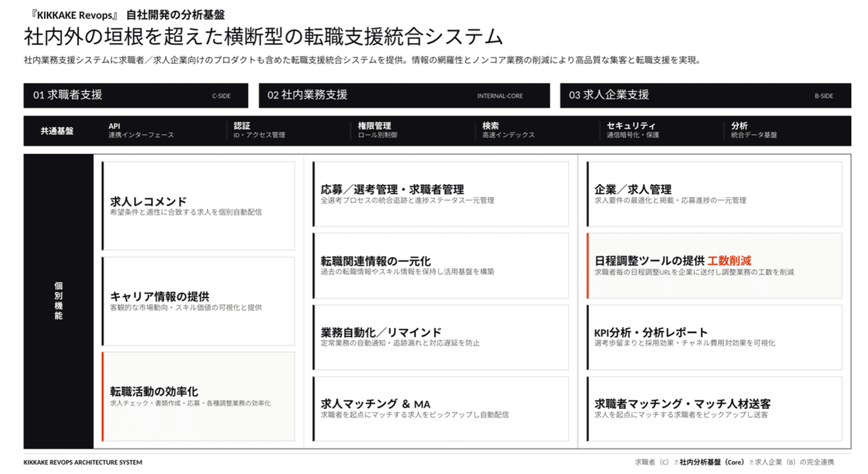Select the 応募／選考管理・求職者管理 card

(x=440, y=194)
